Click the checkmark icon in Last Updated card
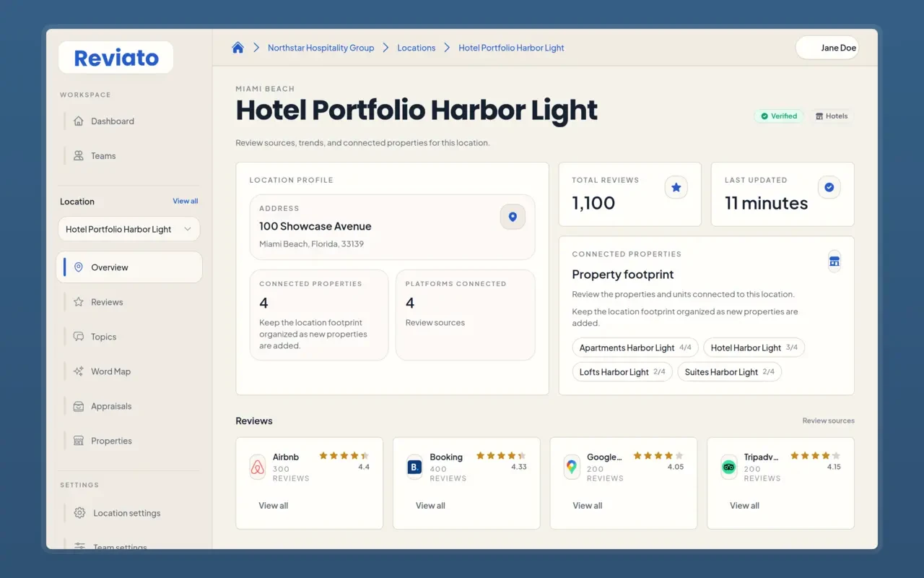This screenshot has width=924, height=578. click(x=829, y=188)
